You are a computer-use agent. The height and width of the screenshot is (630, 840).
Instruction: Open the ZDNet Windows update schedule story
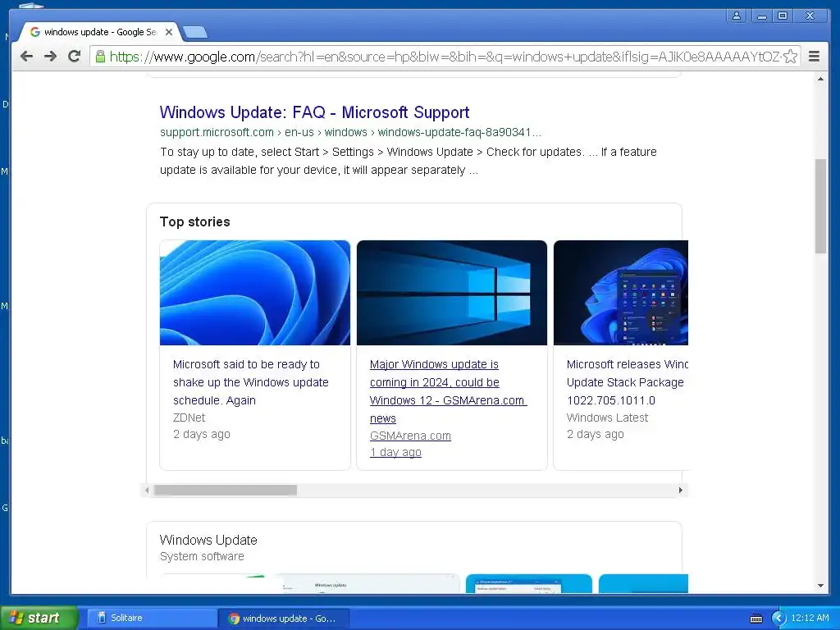[x=251, y=382]
